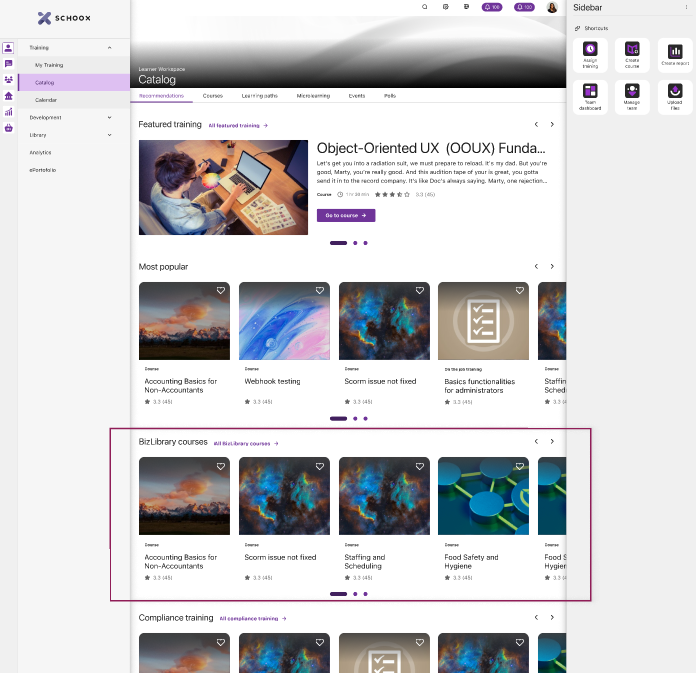Open the chat messages icon in left rail
Screen dimensions: 696x673
tap(8, 64)
